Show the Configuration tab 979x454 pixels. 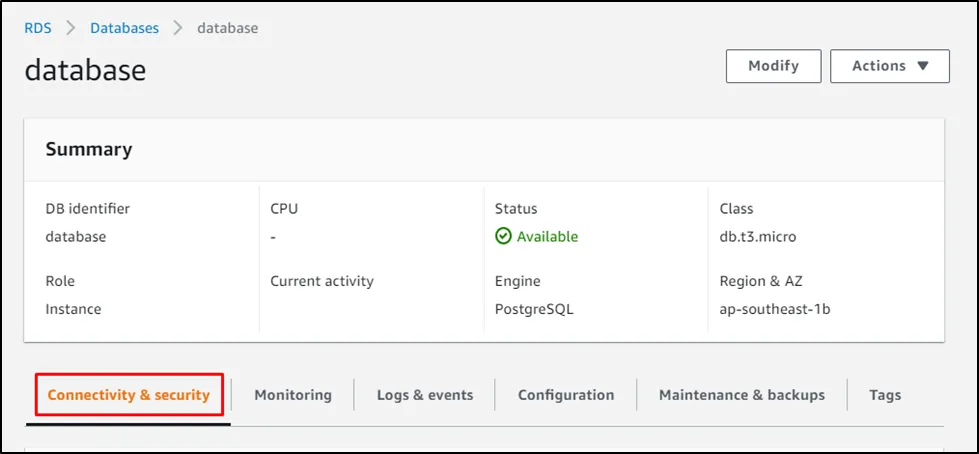click(566, 395)
